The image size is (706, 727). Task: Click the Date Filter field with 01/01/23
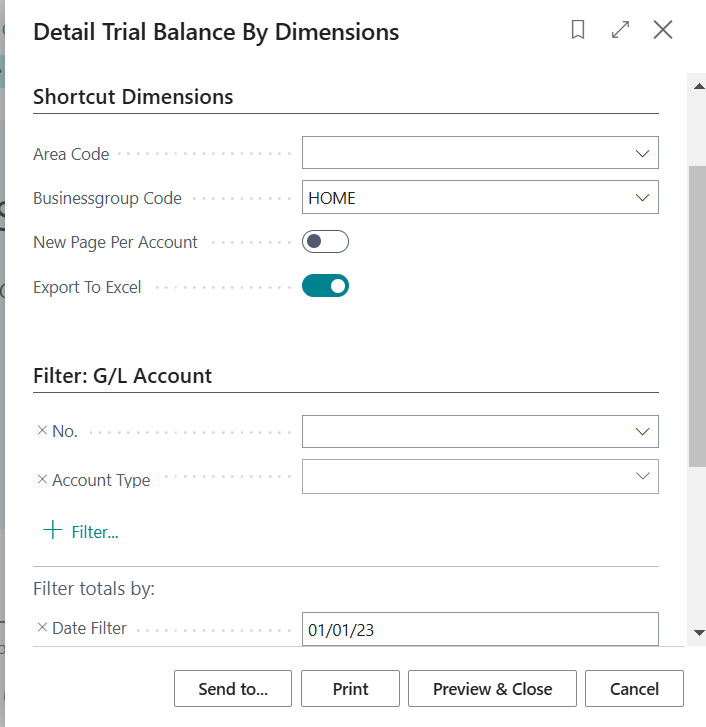480,629
